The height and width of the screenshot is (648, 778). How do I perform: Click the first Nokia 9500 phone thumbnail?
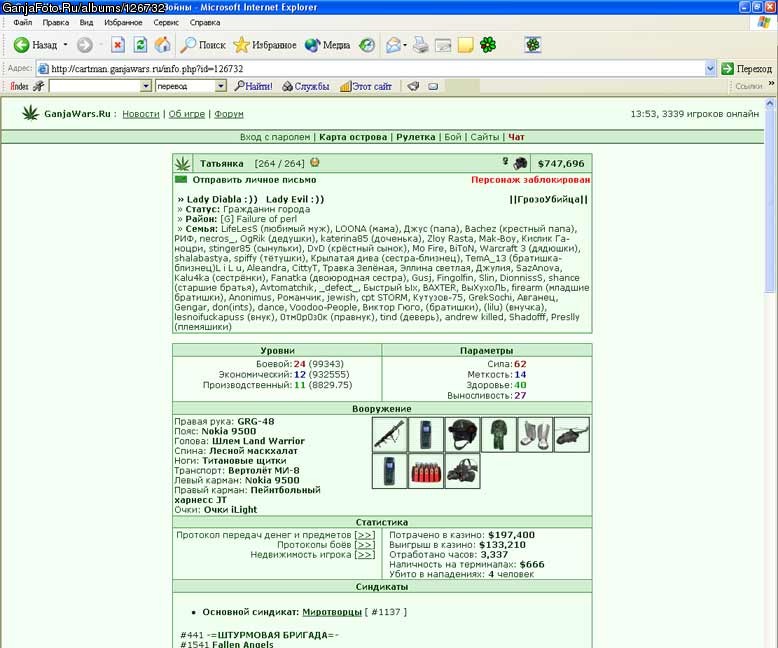click(426, 435)
